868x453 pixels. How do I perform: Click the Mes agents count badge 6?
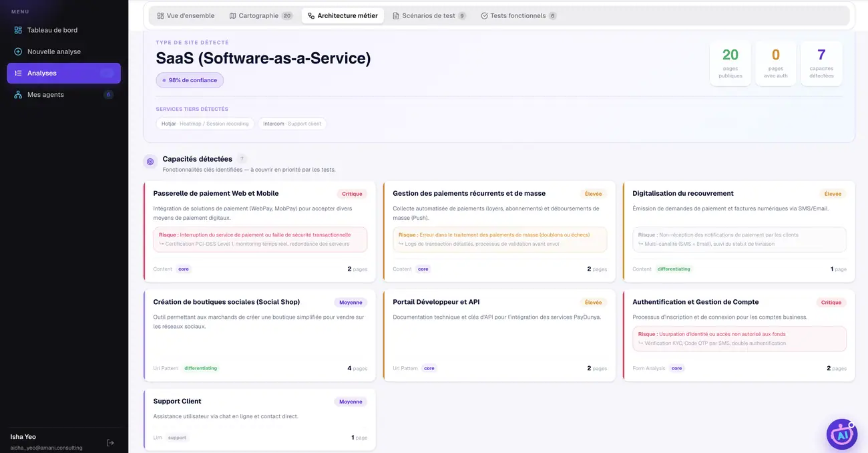[108, 94]
